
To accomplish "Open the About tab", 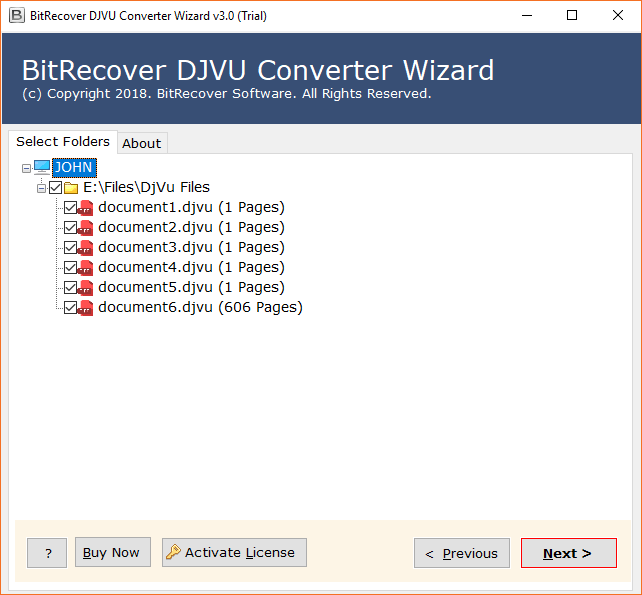I will pyautogui.click(x=142, y=143).
